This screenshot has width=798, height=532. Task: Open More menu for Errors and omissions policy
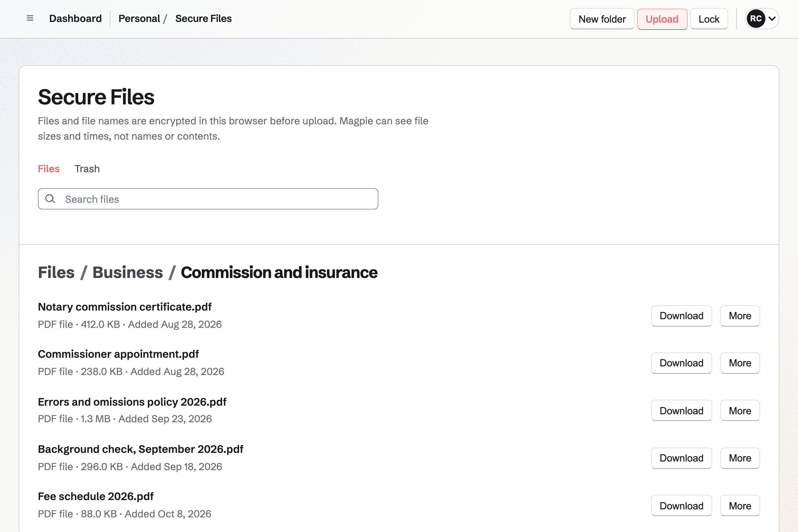tap(739, 411)
